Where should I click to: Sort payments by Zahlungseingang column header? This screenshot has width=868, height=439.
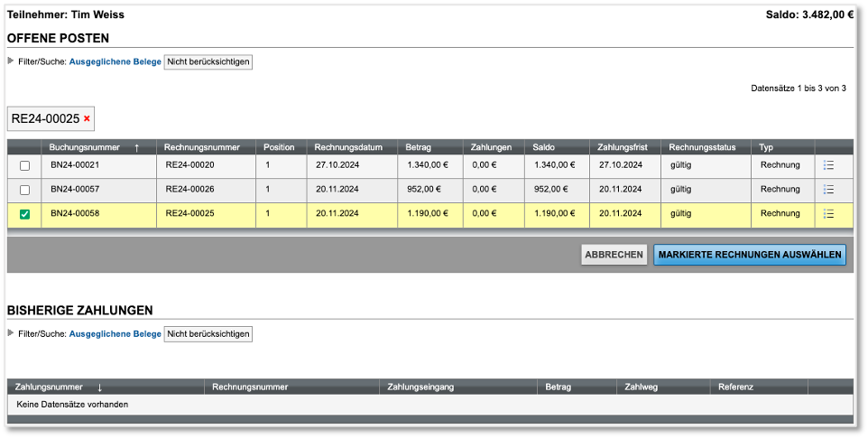(x=420, y=387)
